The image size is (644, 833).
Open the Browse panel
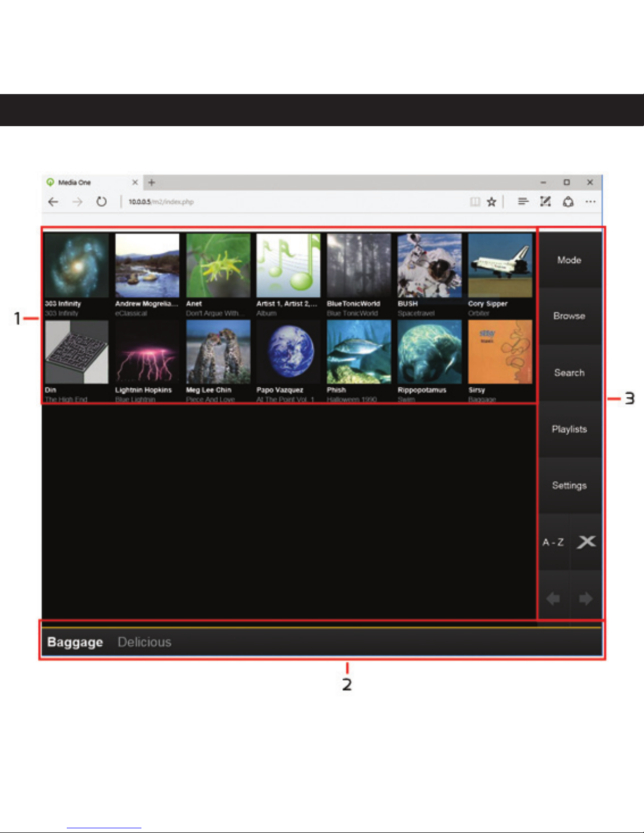(569, 316)
